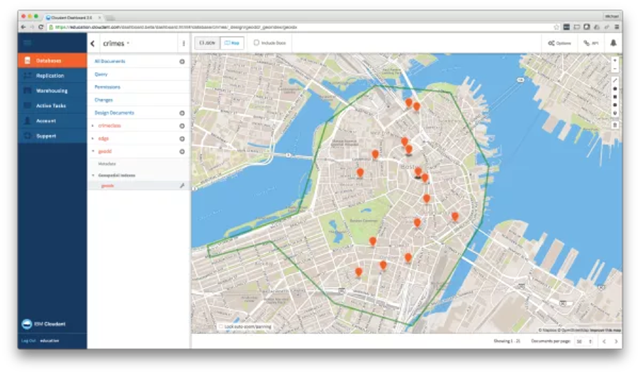
Task: Switch to the Map view tab
Action: 232,43
